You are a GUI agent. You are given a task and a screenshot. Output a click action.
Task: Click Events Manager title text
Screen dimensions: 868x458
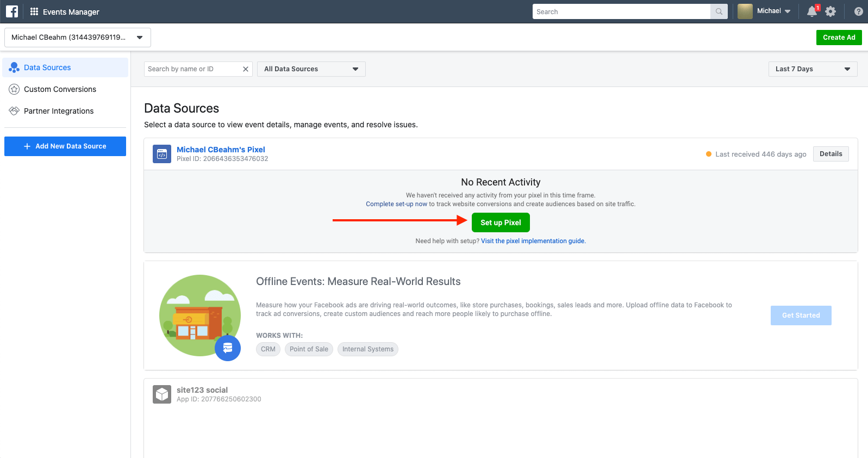[x=71, y=12]
